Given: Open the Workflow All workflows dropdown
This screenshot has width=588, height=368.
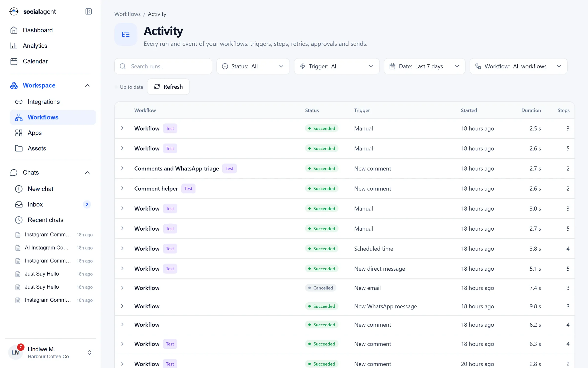Looking at the screenshot, I should point(518,66).
